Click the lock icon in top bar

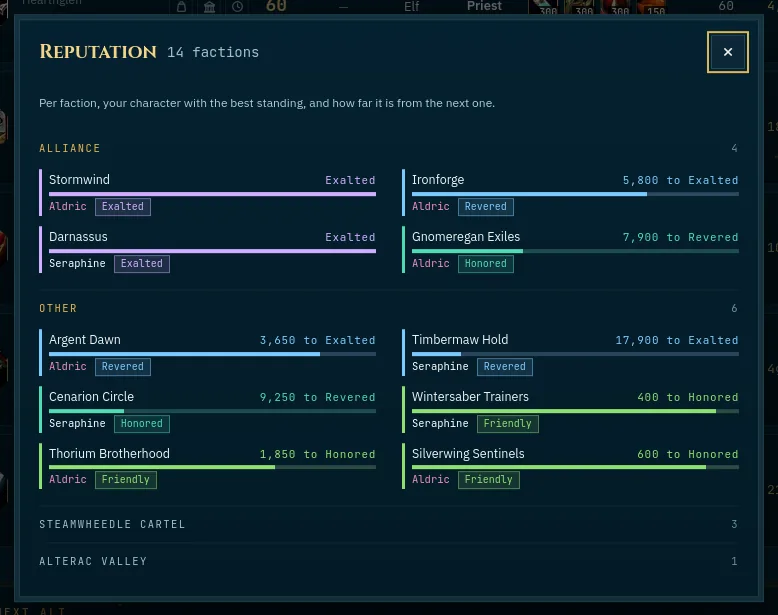(182, 6)
